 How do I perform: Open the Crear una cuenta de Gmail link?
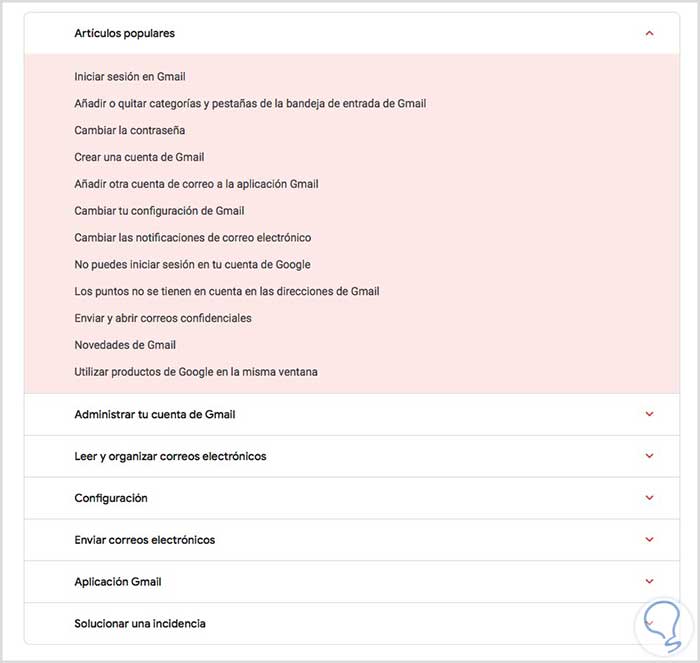tap(139, 157)
